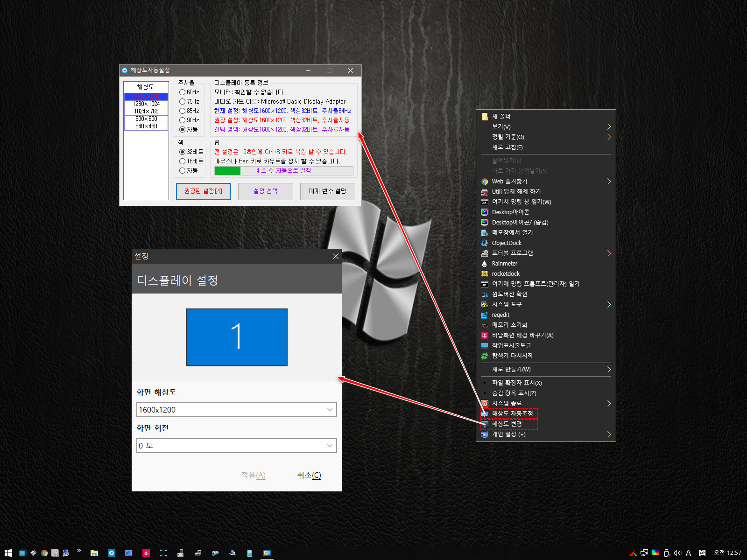Open File Explorer folder icon on taskbar
The width and height of the screenshot is (747, 560).
pos(94,553)
